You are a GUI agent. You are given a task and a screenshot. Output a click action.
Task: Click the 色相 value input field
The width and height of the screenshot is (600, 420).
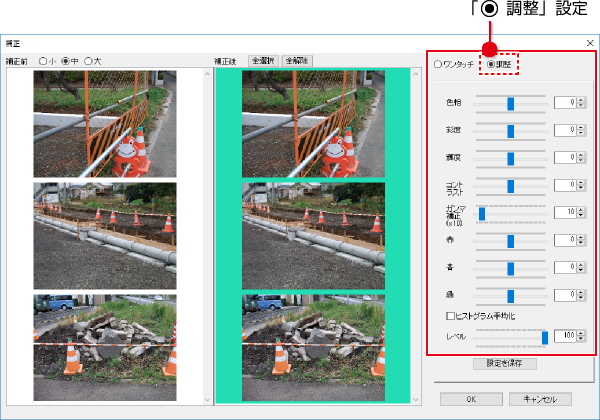(x=565, y=103)
